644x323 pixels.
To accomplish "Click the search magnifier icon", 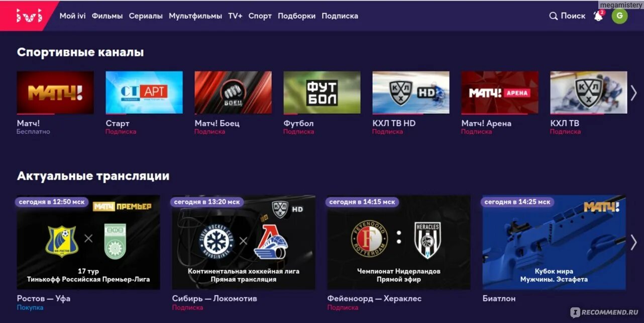I will pyautogui.click(x=554, y=16).
